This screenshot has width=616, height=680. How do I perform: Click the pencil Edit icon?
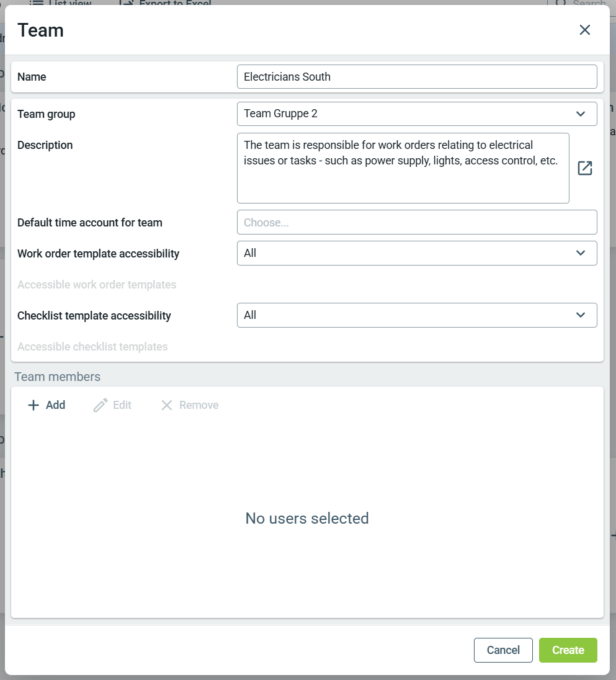click(x=100, y=405)
